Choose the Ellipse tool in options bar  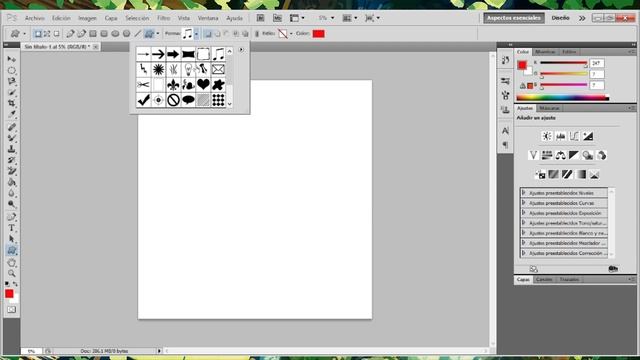115,34
